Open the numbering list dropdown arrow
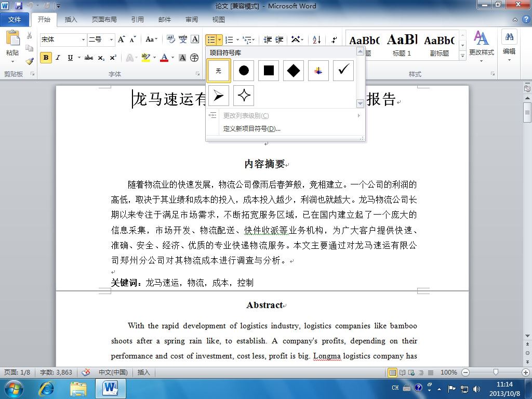This screenshot has width=532, height=399. (237, 40)
